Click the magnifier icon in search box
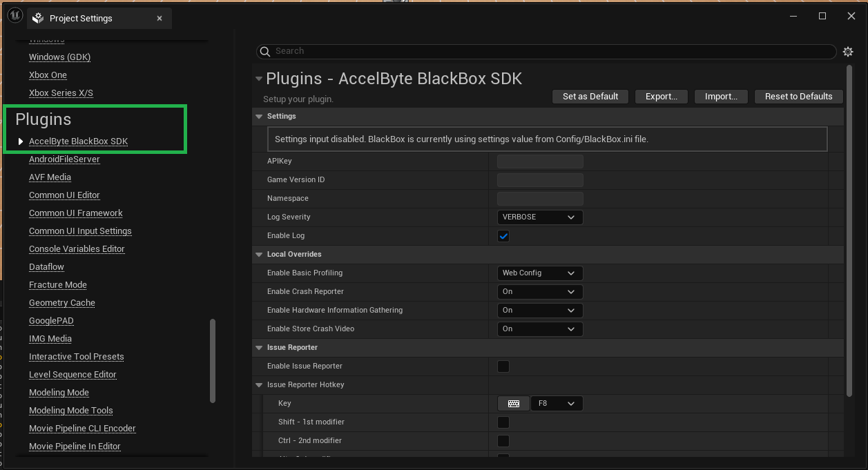The height and width of the screenshot is (470, 868). click(x=265, y=51)
